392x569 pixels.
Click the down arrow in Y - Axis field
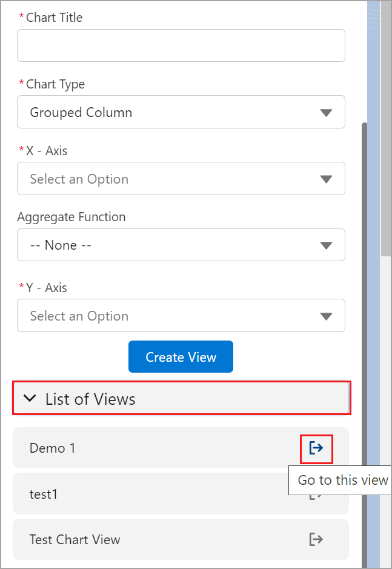pyautogui.click(x=326, y=316)
